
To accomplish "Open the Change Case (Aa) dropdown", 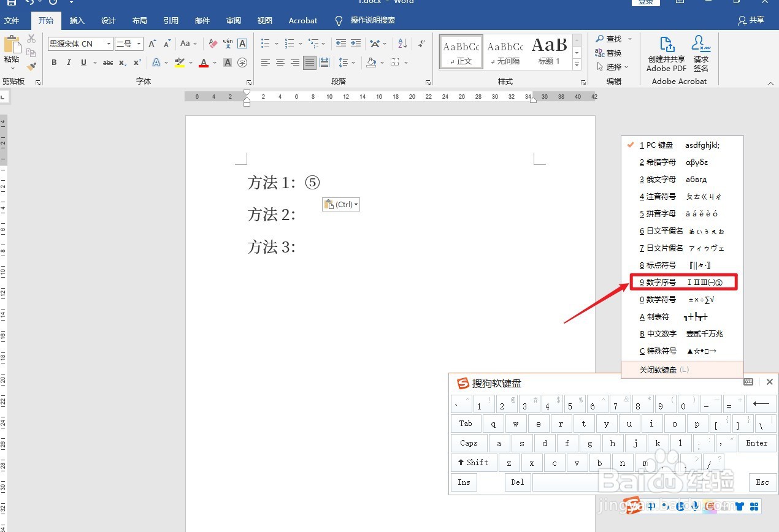I will 188,44.
